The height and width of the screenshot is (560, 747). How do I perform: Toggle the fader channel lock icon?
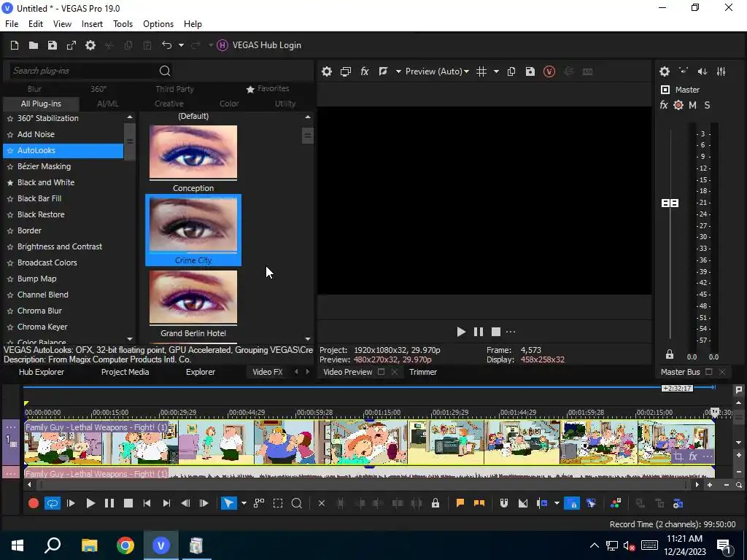[x=670, y=354]
